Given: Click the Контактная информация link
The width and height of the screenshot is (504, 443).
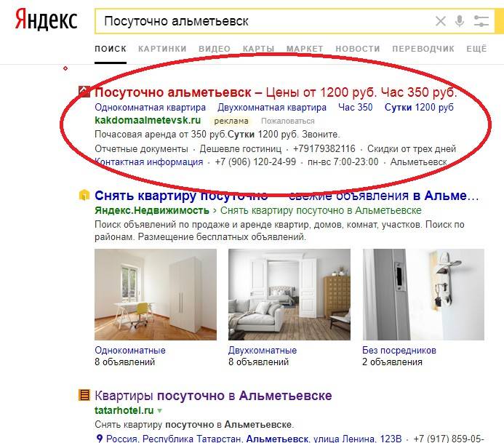Looking at the screenshot, I should (x=149, y=161).
